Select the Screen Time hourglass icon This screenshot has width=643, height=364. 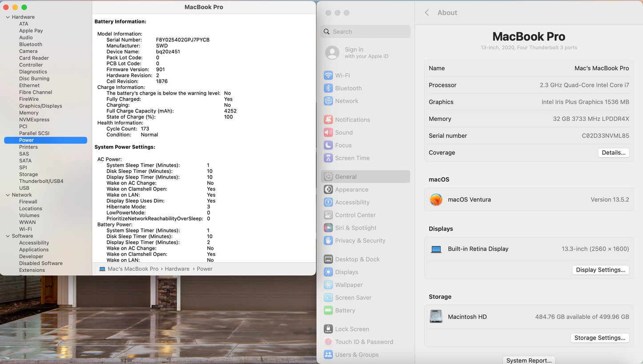click(x=328, y=158)
